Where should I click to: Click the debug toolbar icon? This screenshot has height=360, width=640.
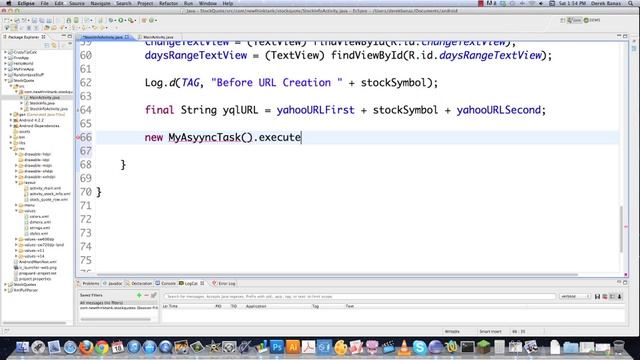[x=111, y=20]
